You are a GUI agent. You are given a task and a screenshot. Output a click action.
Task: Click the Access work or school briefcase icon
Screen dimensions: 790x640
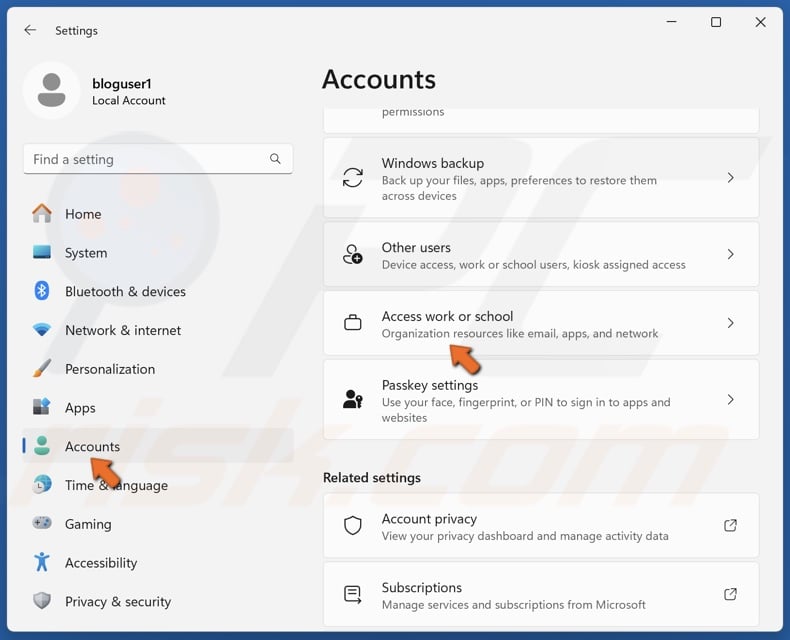[x=353, y=323]
